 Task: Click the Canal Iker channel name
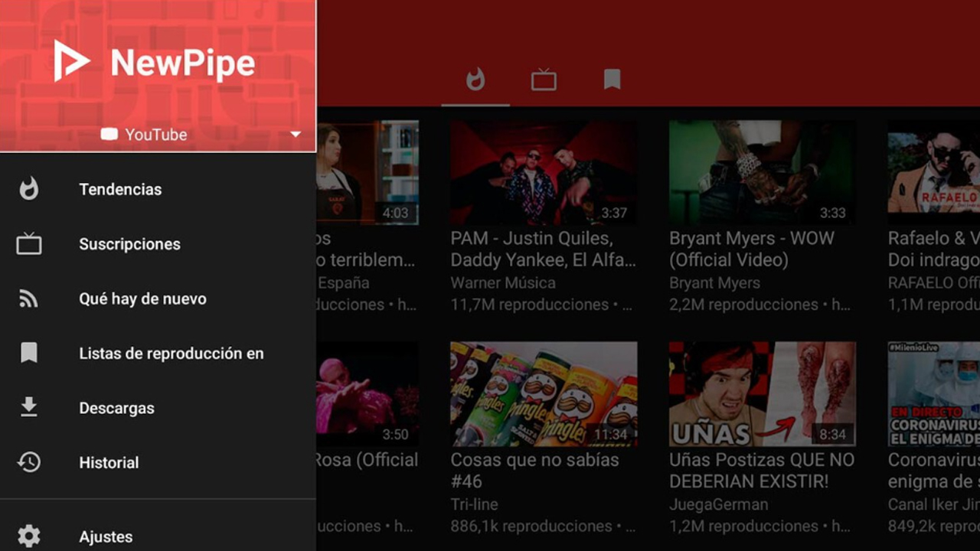click(x=934, y=505)
